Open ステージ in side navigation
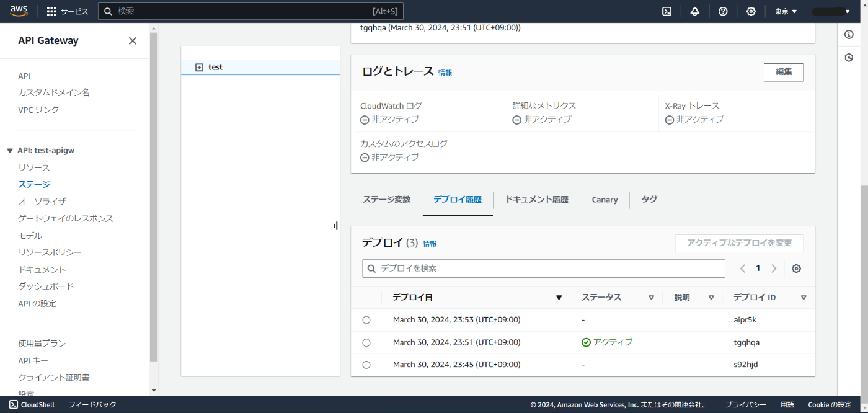Viewport: 868px width, 413px height. point(34,184)
